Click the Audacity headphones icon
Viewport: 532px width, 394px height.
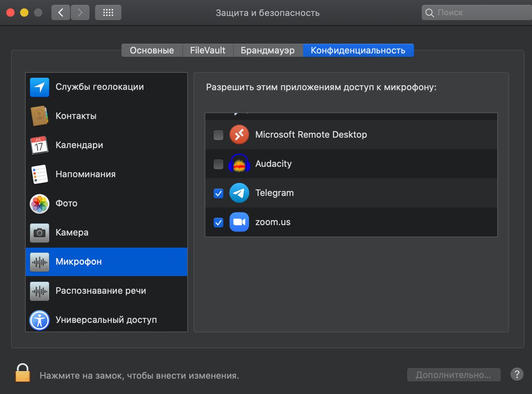[239, 164]
